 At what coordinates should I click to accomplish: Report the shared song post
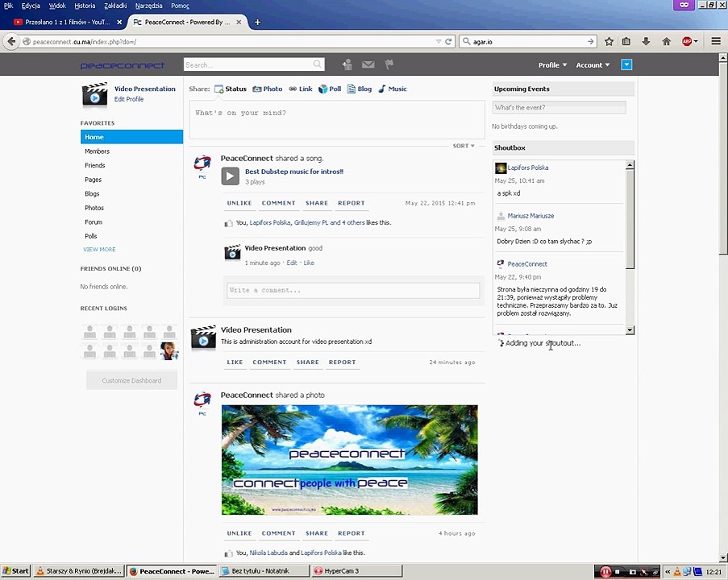[x=351, y=203]
